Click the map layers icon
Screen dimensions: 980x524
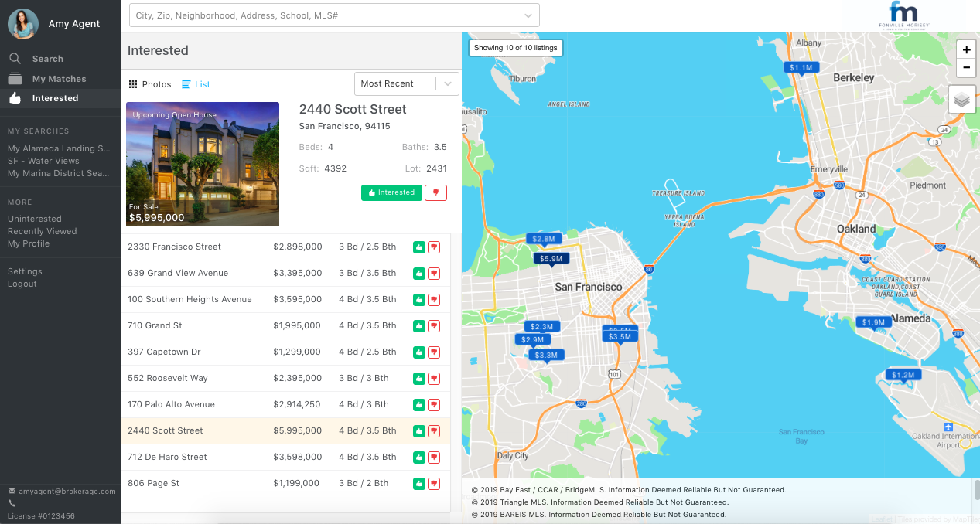(961, 100)
